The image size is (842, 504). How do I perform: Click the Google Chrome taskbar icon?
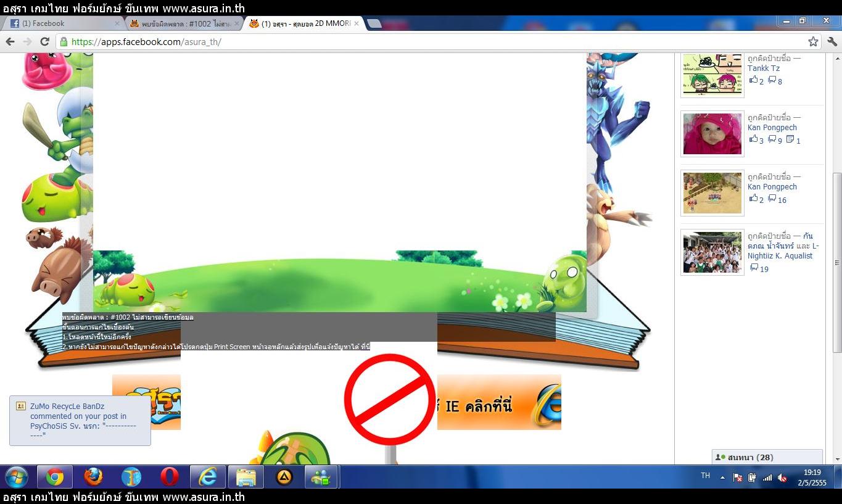tap(55, 477)
